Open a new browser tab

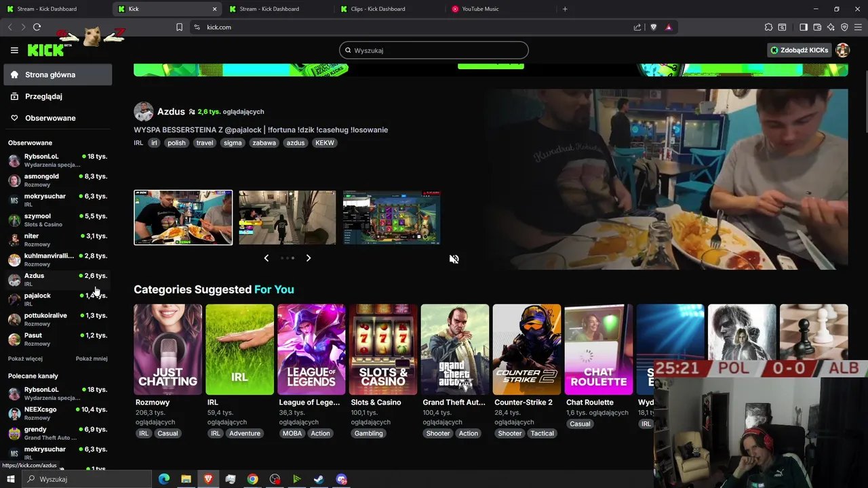pos(565,9)
